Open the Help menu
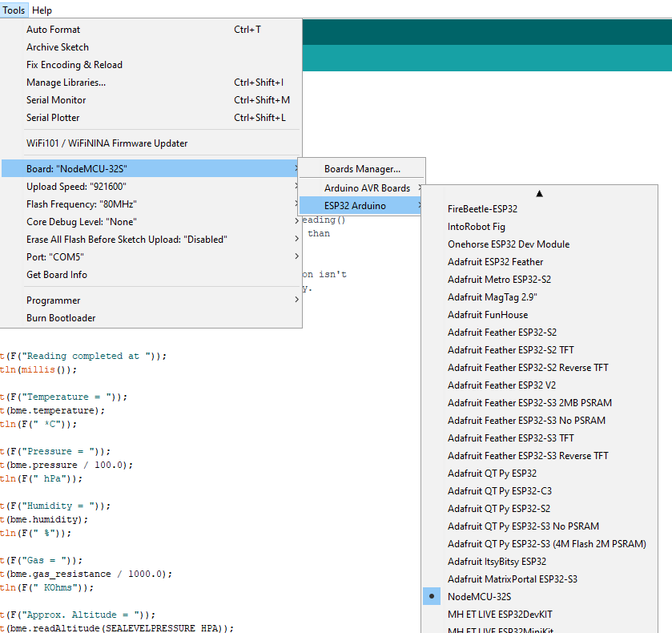Screen dimensions: 672x633 point(42,10)
